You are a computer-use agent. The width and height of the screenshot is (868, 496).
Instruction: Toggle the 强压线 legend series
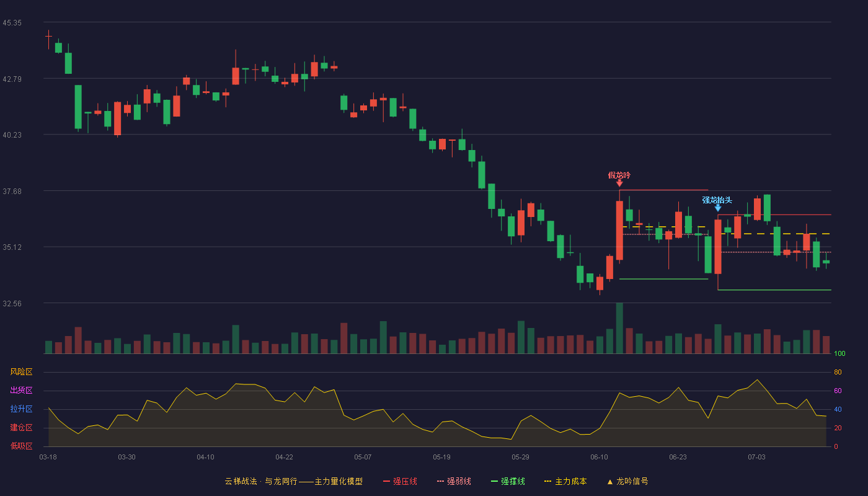(400, 481)
